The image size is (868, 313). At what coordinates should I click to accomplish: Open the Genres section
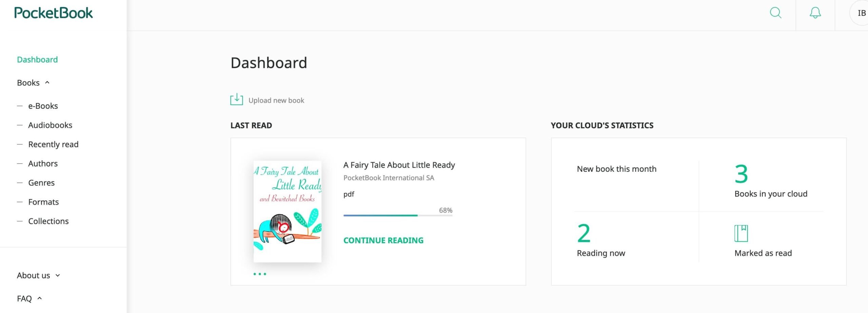pos(41,183)
